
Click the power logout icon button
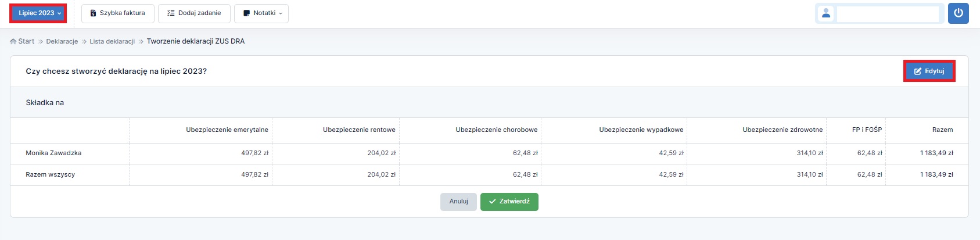click(x=958, y=13)
